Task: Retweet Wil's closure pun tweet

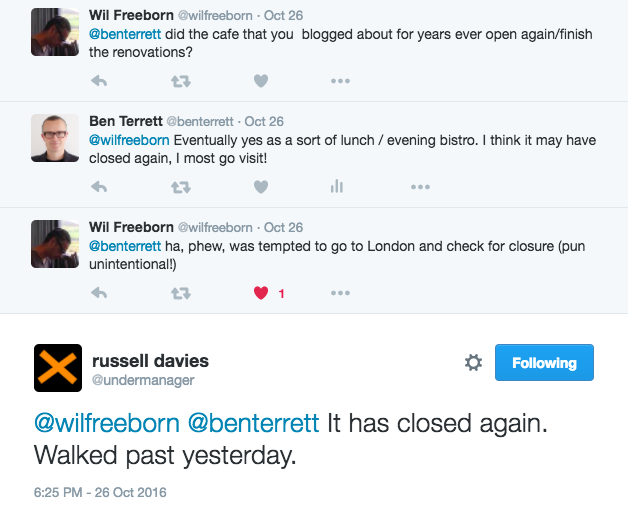Action: (x=180, y=293)
